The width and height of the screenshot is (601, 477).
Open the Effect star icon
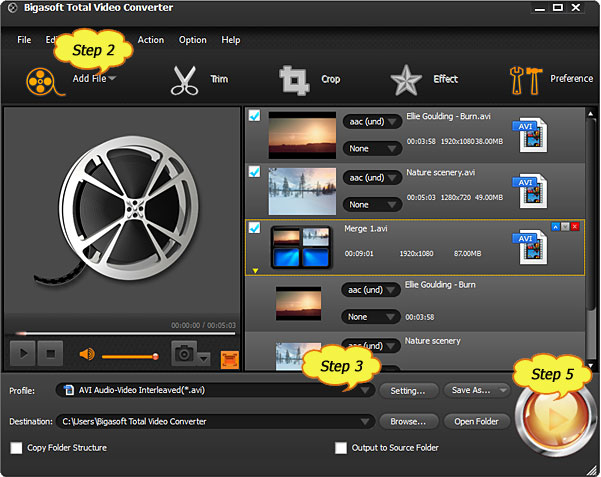point(406,80)
